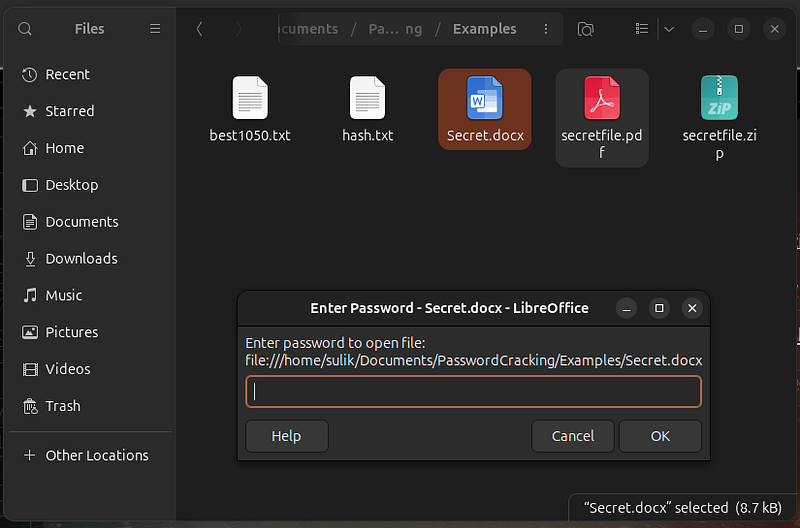Image resolution: width=800 pixels, height=528 pixels.
Task: Click the '"Secret.docx" selected (8.7 kB)' status
Action: 683,508
